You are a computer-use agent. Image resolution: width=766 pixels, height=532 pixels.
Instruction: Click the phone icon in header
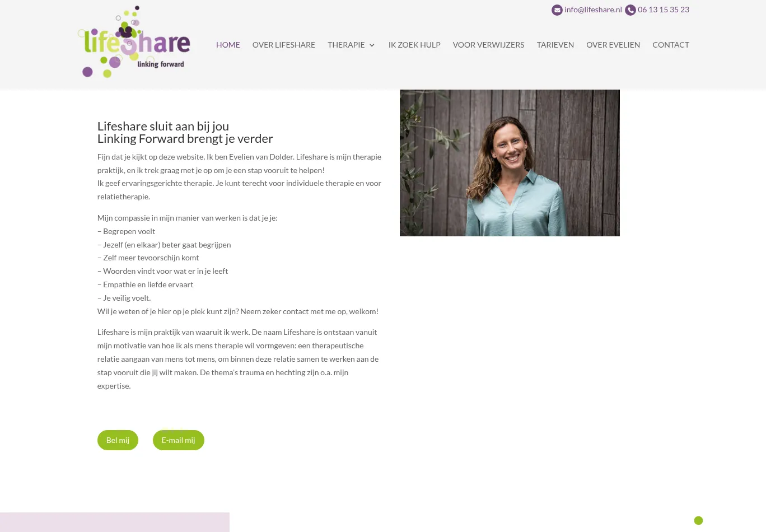point(630,10)
